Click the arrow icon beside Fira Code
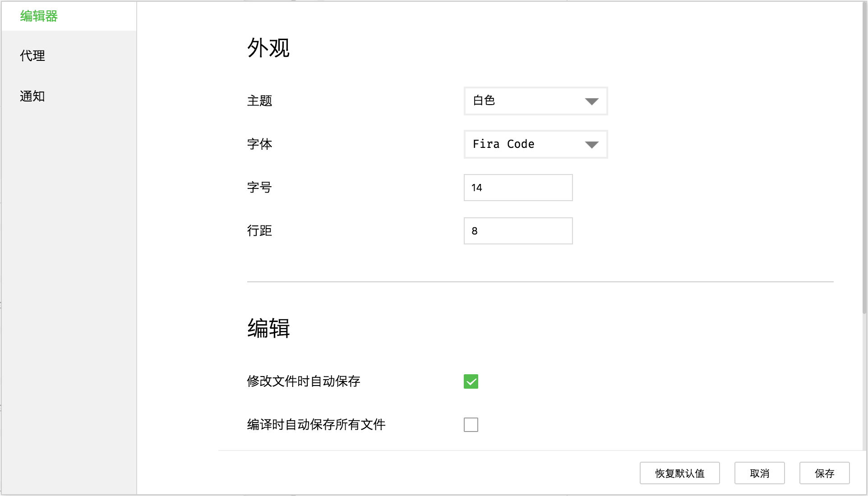 click(591, 145)
